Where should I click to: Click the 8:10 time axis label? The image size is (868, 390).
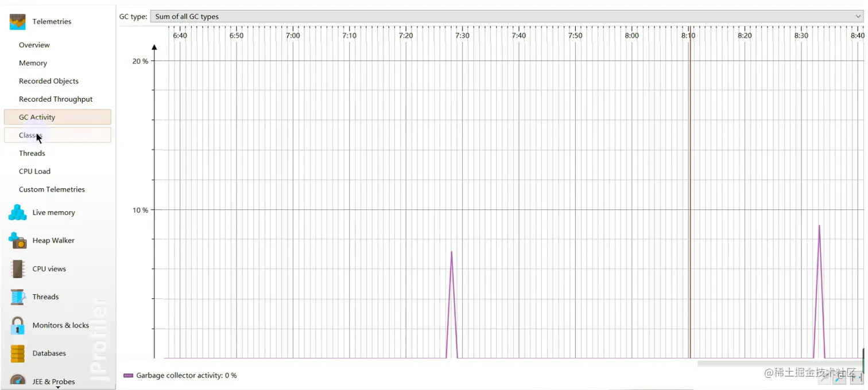point(688,36)
